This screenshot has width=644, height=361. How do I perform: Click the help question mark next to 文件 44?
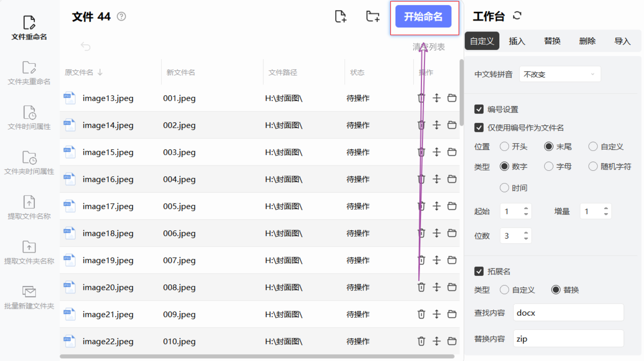pos(121,16)
